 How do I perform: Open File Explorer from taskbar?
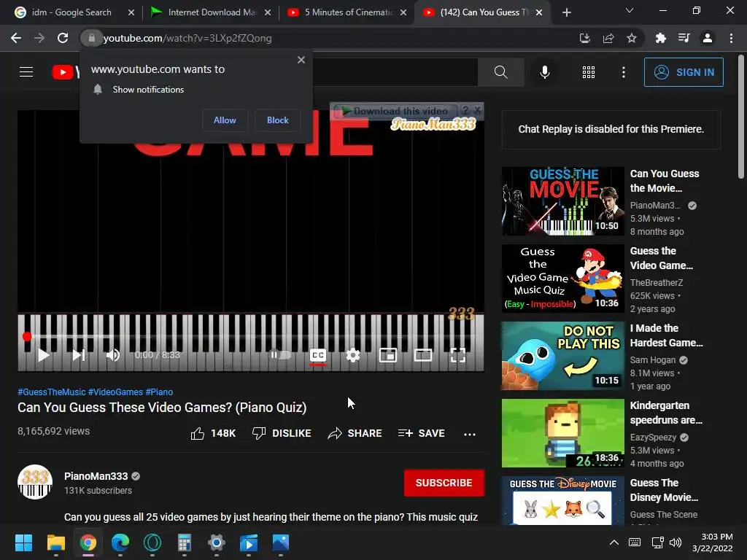[55, 542]
